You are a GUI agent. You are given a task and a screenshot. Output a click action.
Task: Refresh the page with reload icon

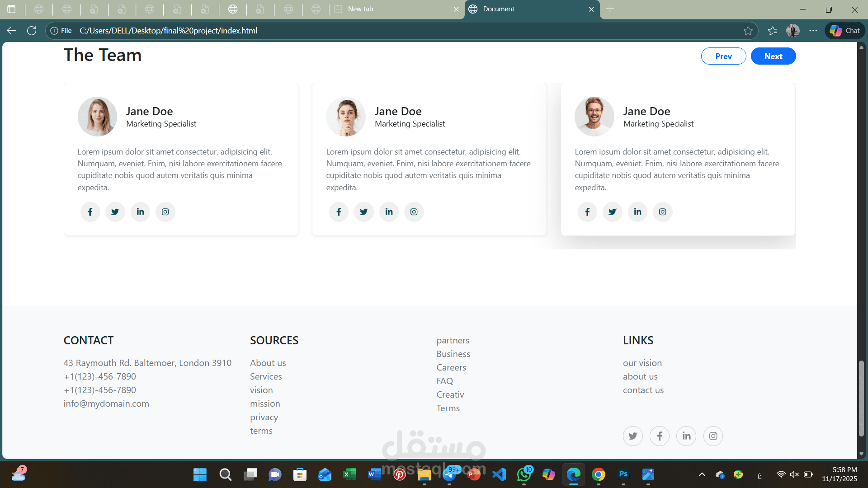[32, 31]
